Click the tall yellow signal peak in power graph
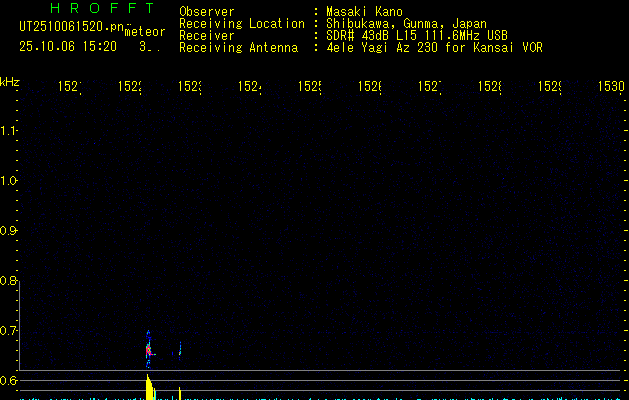 coord(148,387)
